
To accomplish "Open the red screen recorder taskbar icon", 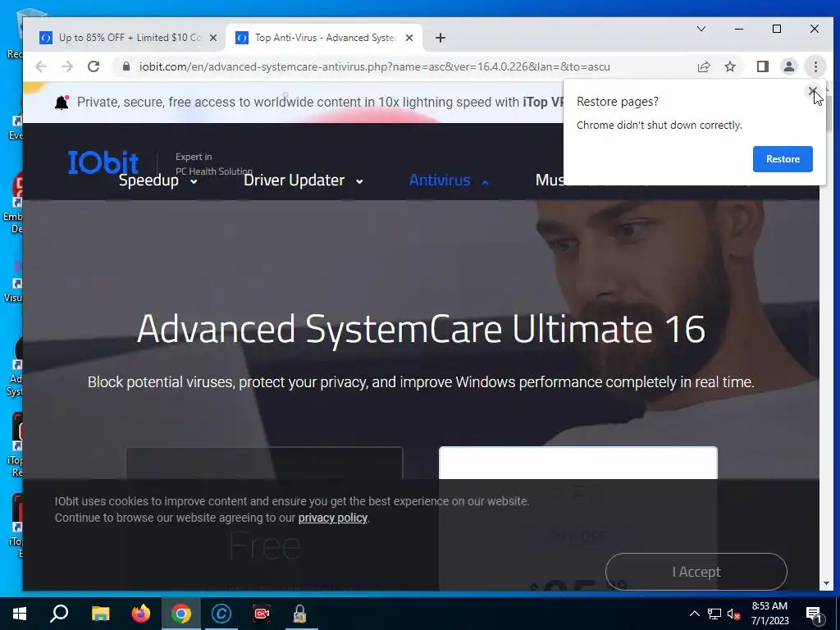I will tap(262, 614).
